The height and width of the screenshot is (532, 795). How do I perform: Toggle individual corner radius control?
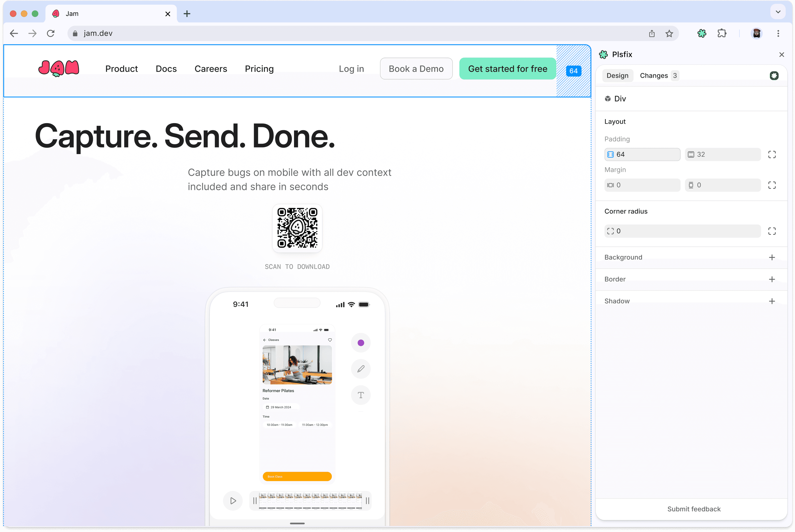772,231
